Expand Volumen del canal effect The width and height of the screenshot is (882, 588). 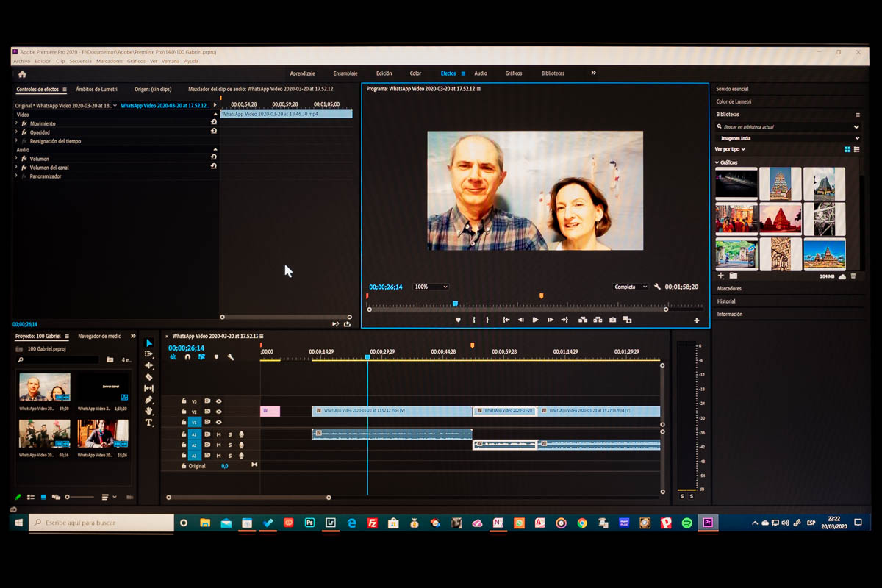coord(16,168)
